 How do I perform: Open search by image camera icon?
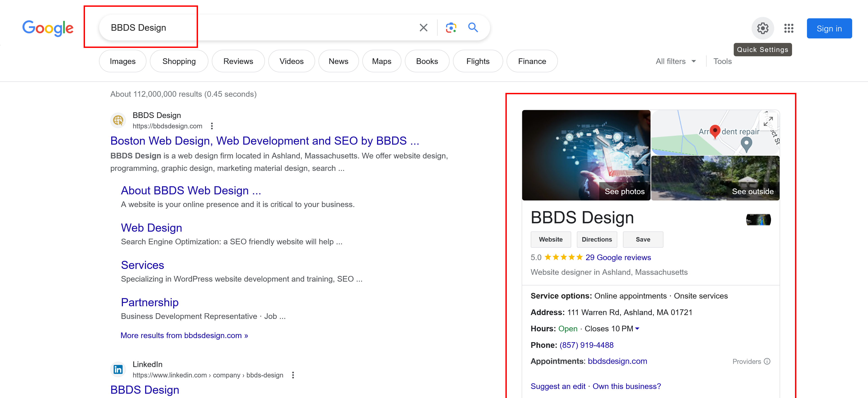(x=451, y=28)
